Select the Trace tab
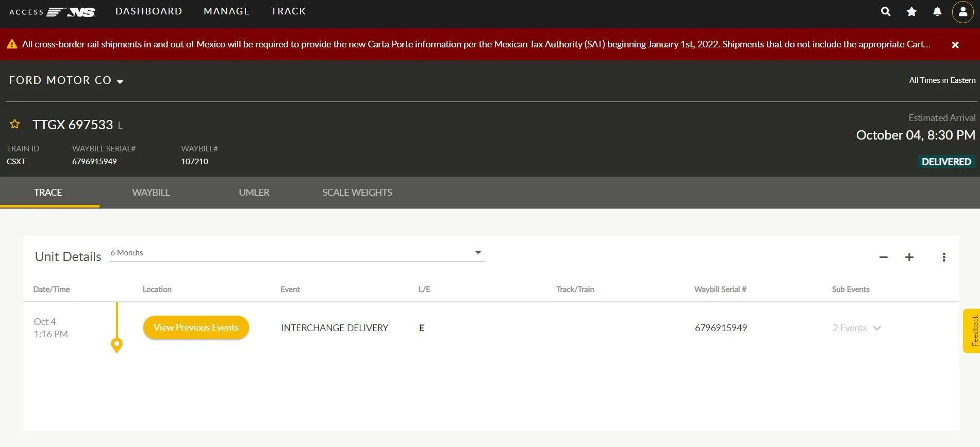The height and width of the screenshot is (447, 980). tap(48, 193)
